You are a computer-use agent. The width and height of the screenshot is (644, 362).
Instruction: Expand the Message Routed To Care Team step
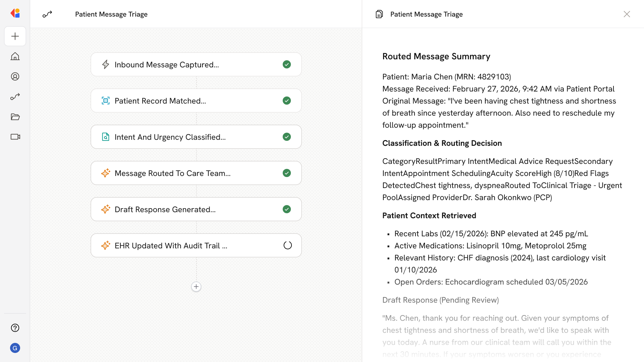click(172, 173)
